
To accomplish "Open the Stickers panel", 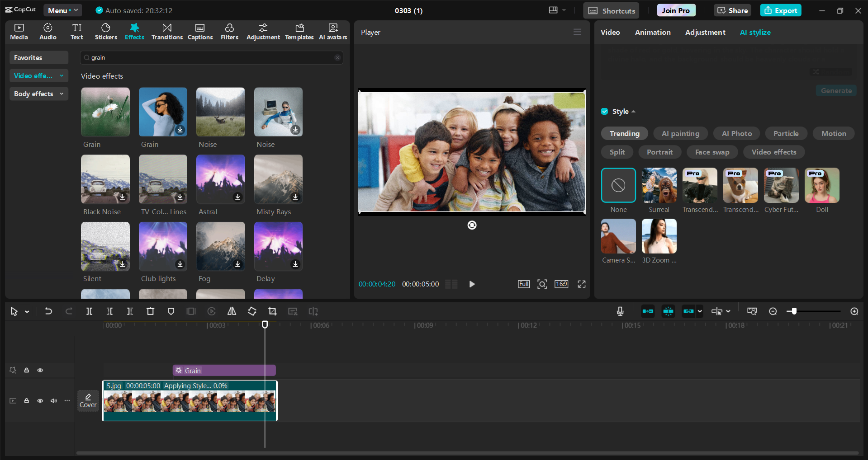I will [106, 32].
